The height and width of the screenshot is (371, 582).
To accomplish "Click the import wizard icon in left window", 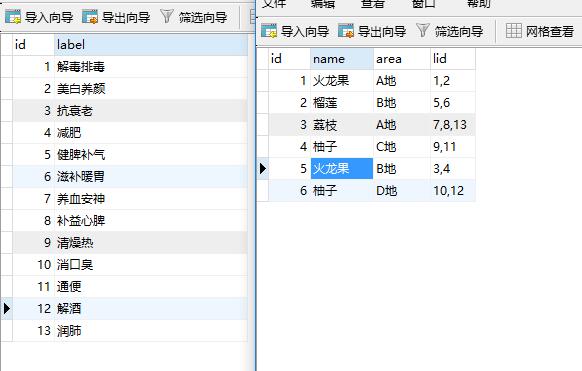I will [13, 17].
